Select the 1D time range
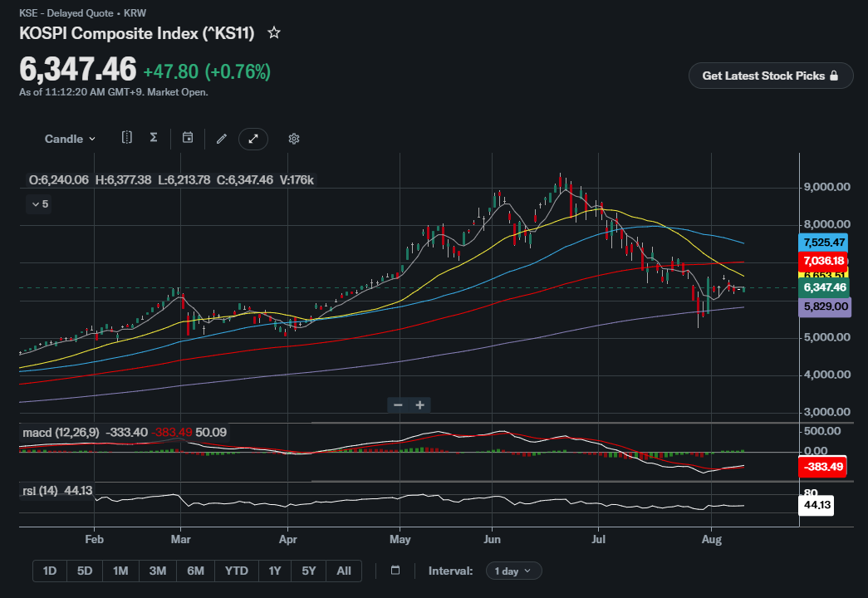Viewport: 868px width, 598px height. pos(50,571)
